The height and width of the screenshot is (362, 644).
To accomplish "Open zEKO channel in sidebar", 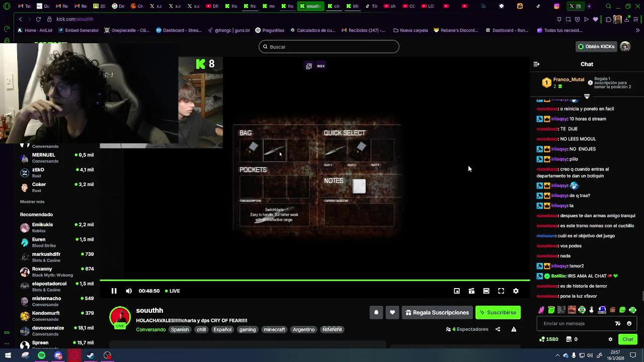I will 57,172.
